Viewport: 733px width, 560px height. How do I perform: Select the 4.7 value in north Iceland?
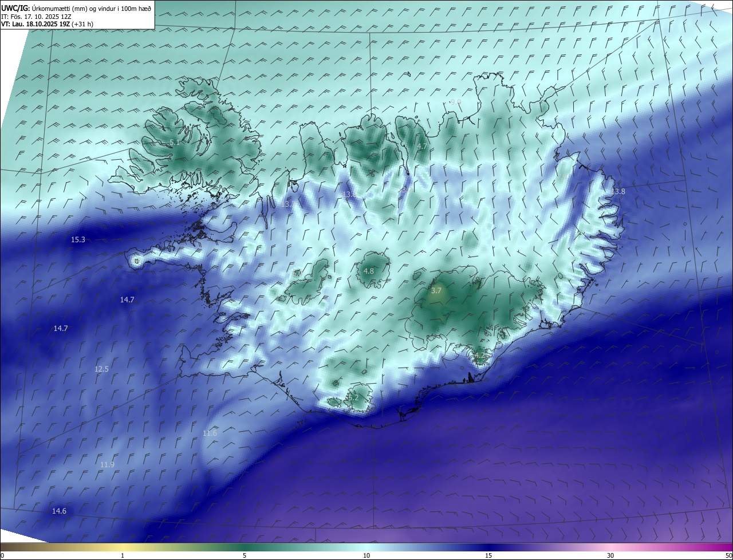point(422,147)
